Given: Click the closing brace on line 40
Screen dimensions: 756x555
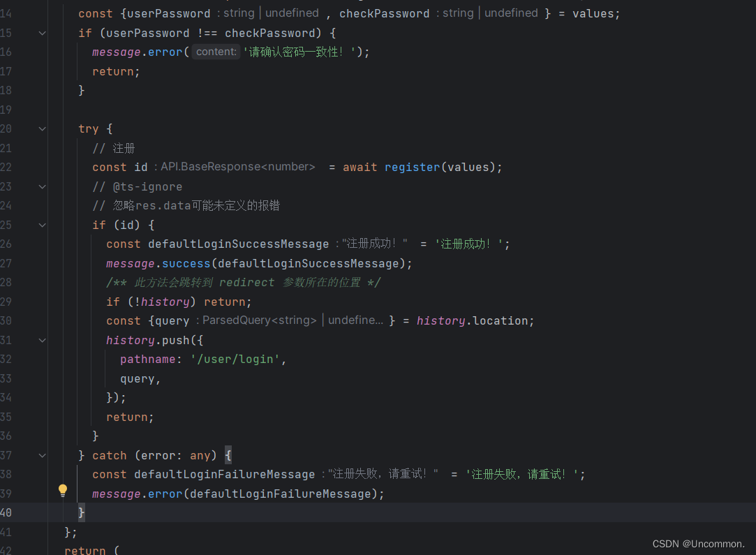Looking at the screenshot, I should point(82,512).
